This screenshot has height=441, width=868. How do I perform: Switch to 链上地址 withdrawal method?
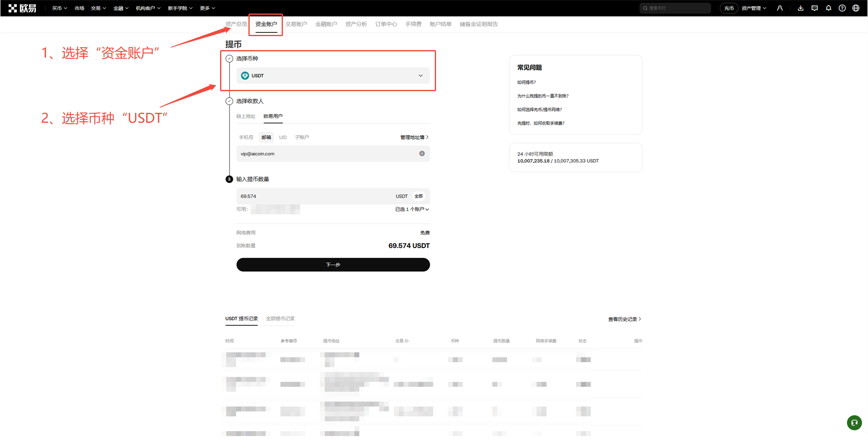pyautogui.click(x=246, y=116)
